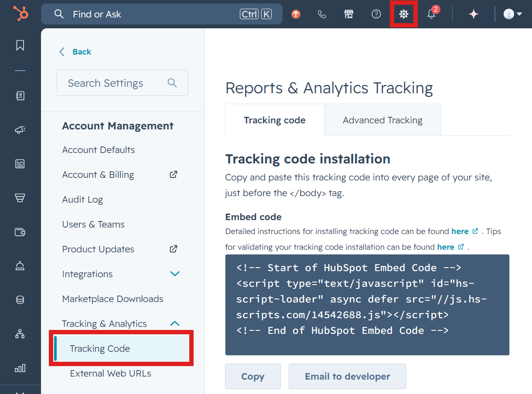Click the external link icon beside Product Updates
The width and height of the screenshot is (532, 394).
(174, 249)
